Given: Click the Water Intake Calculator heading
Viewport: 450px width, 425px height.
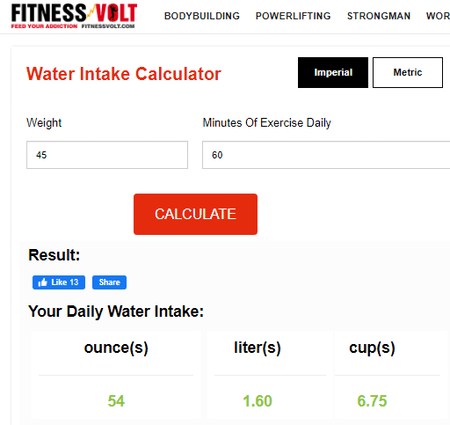Looking at the screenshot, I should point(124,74).
